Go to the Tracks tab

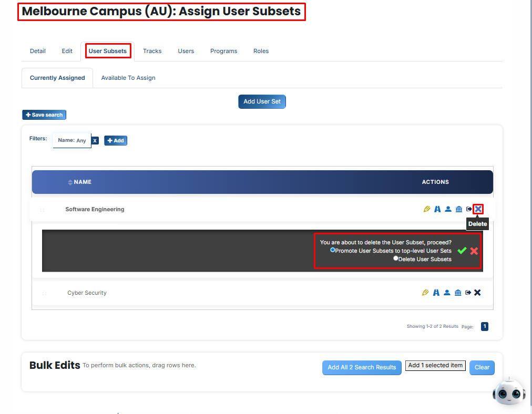click(152, 51)
